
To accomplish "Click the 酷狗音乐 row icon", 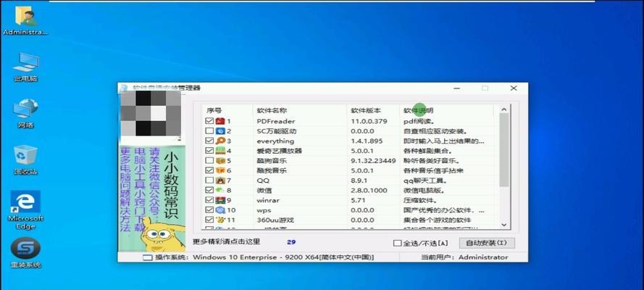I will [220, 161].
